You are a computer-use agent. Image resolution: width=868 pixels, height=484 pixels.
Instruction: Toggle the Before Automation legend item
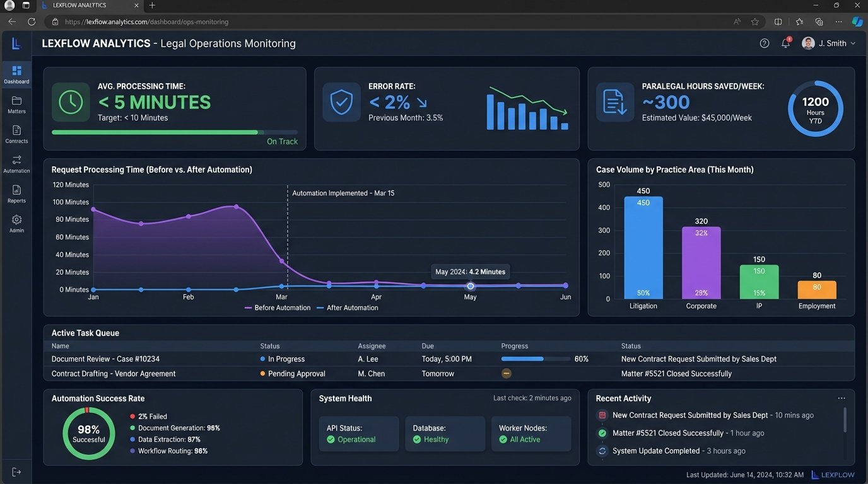(277, 308)
